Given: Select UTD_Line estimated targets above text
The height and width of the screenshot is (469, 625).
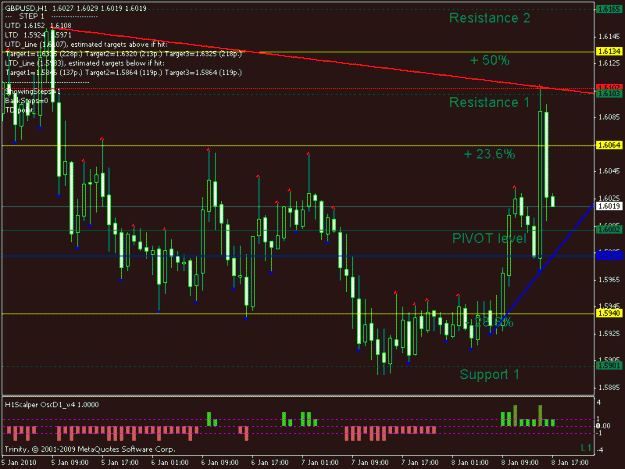Looking at the screenshot, I should (x=86, y=45).
